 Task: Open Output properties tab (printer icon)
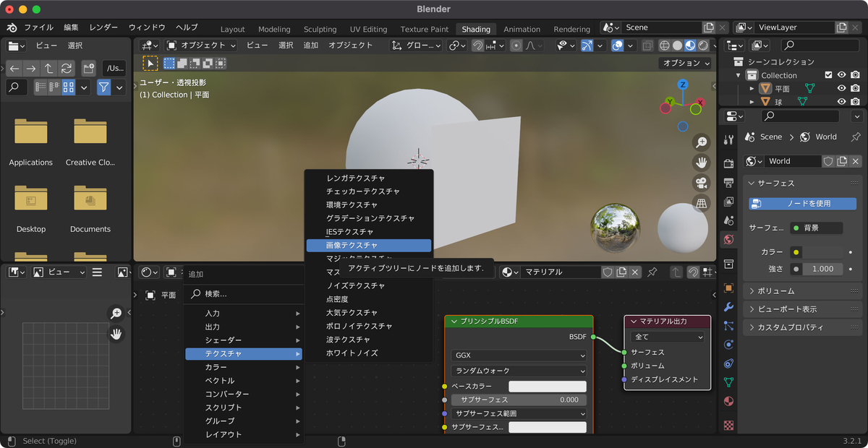pos(728,183)
